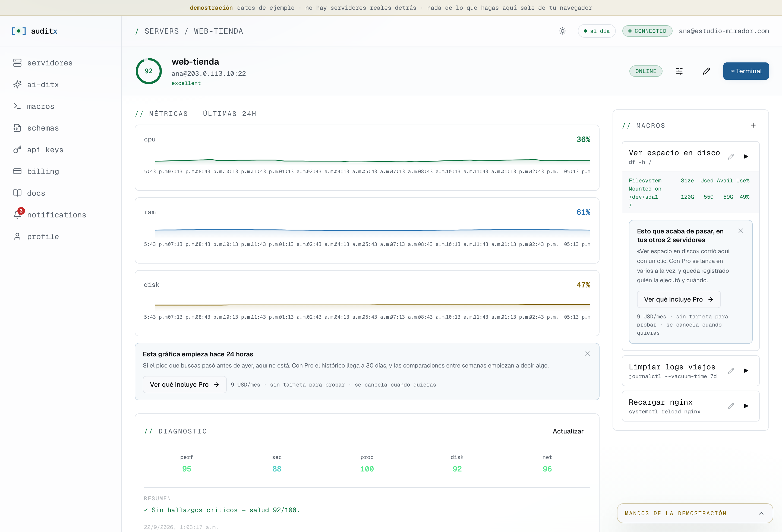Run the 'Ver espacio en disco' macro
The width and height of the screenshot is (782, 532).
click(746, 157)
